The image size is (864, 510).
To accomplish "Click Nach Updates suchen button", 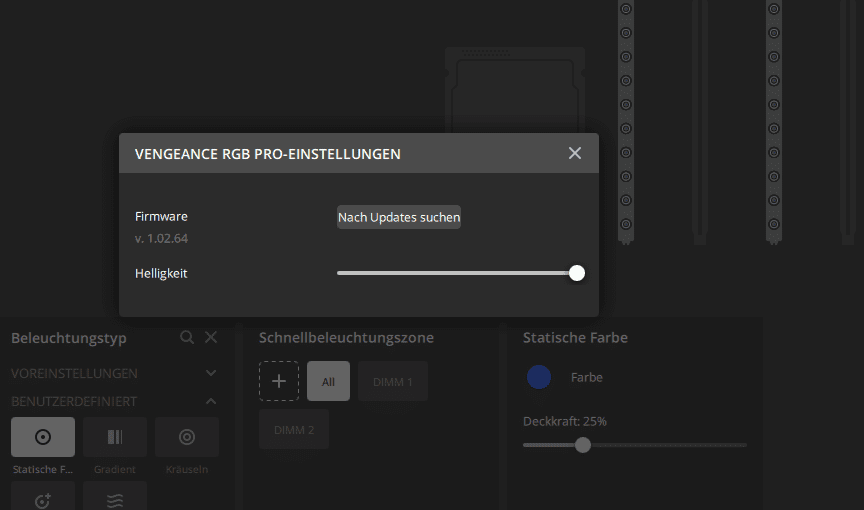I will 399,217.
